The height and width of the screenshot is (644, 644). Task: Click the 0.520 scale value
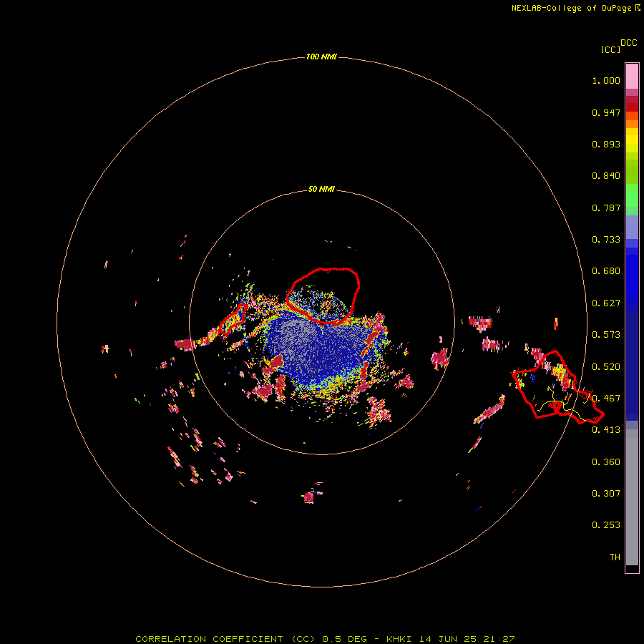[606, 367]
